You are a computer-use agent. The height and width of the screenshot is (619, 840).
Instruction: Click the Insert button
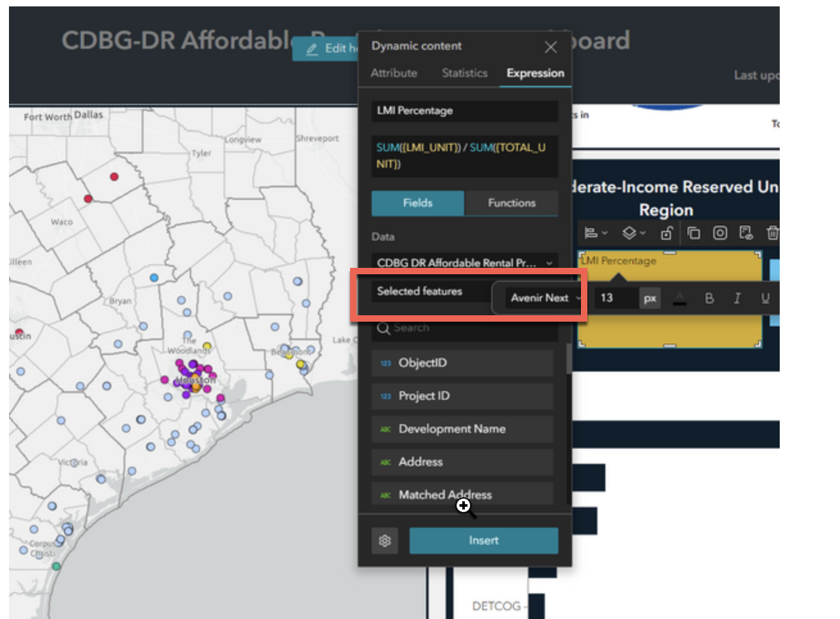[x=483, y=540]
